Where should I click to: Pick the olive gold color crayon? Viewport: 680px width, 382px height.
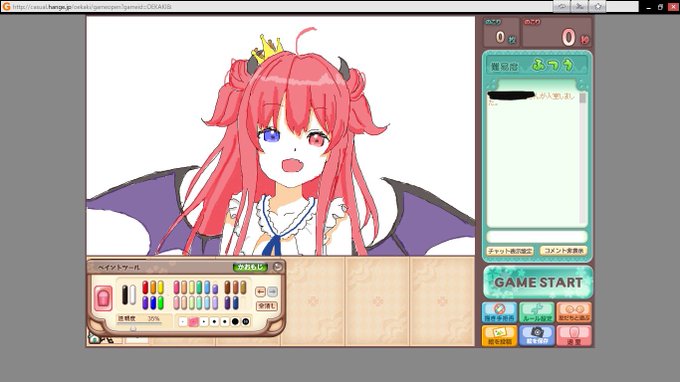(x=243, y=287)
